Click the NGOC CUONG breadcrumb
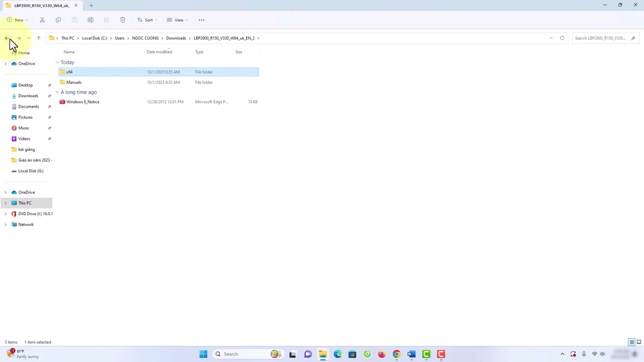This screenshot has width=644, height=362. [145, 38]
